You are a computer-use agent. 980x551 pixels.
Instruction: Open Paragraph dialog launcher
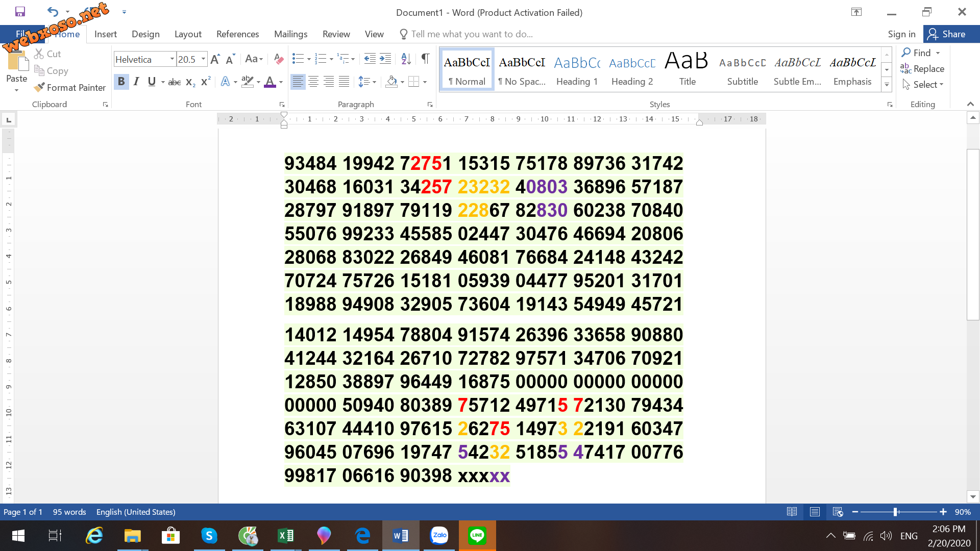click(430, 105)
